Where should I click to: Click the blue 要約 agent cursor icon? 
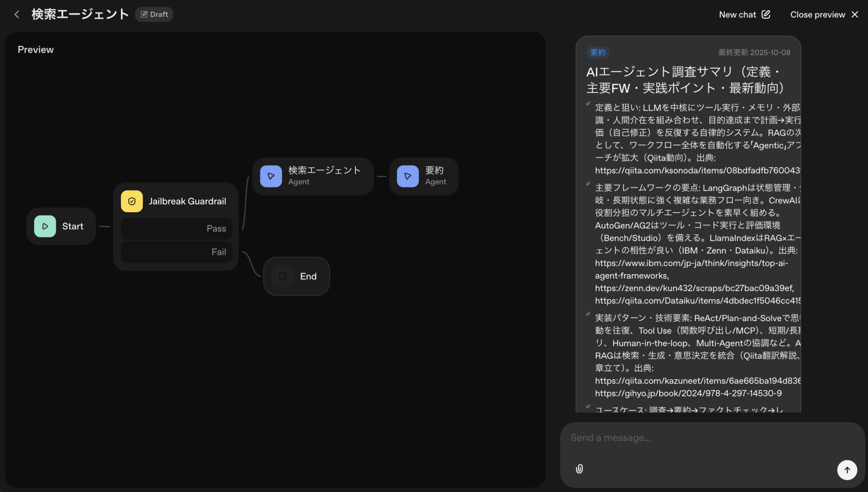pos(408,176)
